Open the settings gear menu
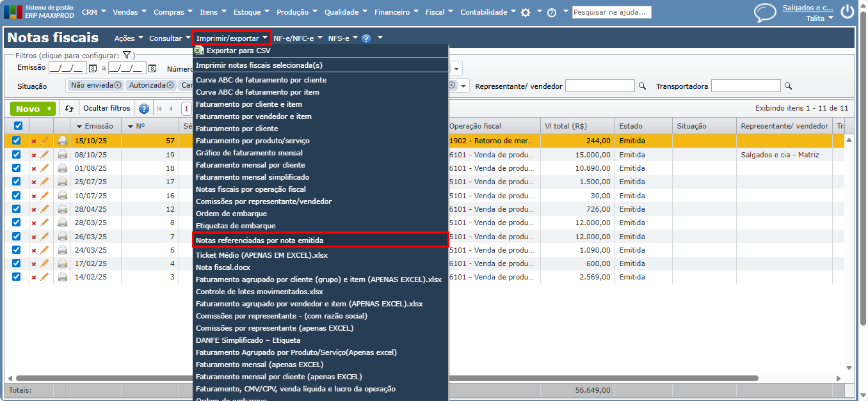868x401 pixels. tap(526, 13)
